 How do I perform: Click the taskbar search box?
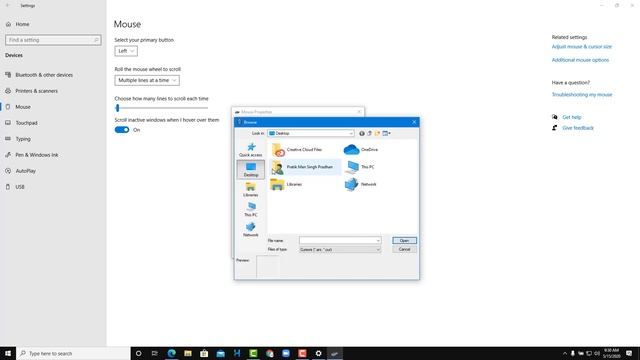[73, 353]
